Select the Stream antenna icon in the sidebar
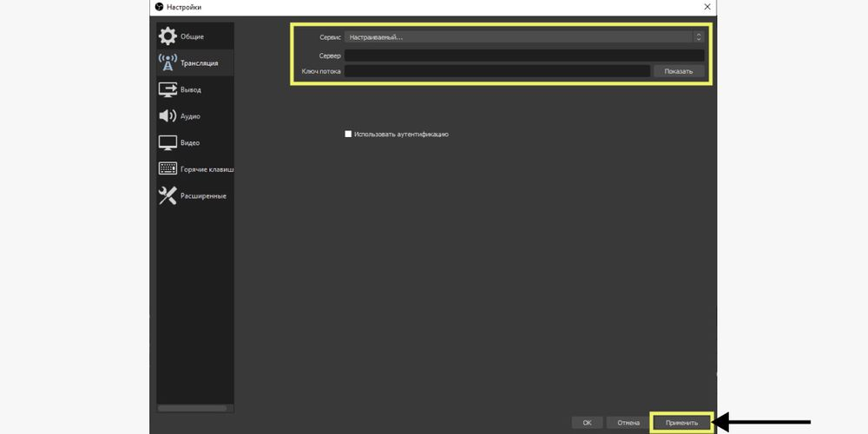The image size is (868, 434). tap(168, 63)
